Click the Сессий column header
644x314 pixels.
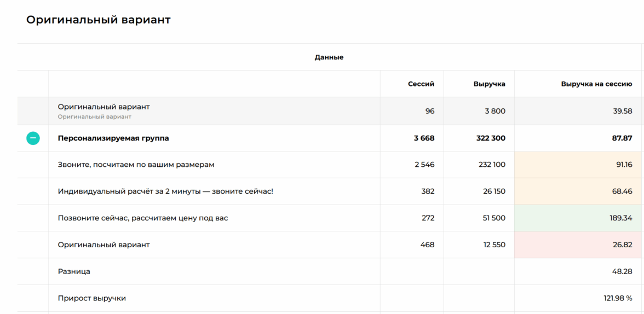point(421,84)
